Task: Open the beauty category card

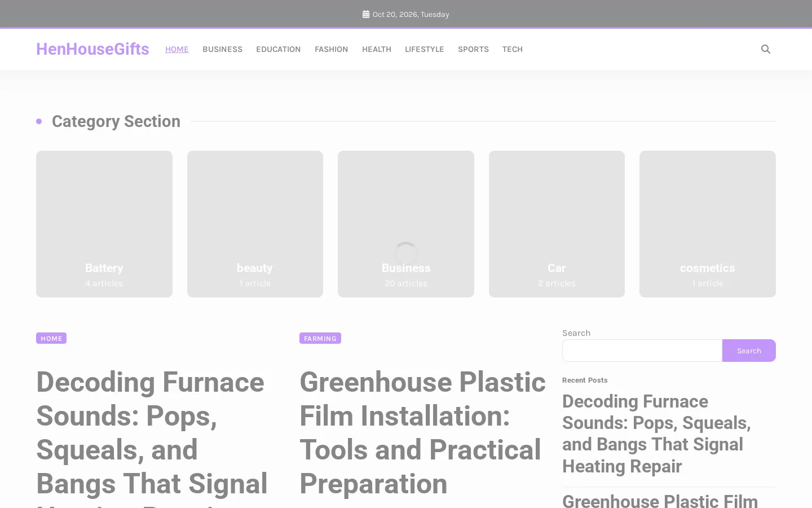Action: pyautogui.click(x=255, y=224)
